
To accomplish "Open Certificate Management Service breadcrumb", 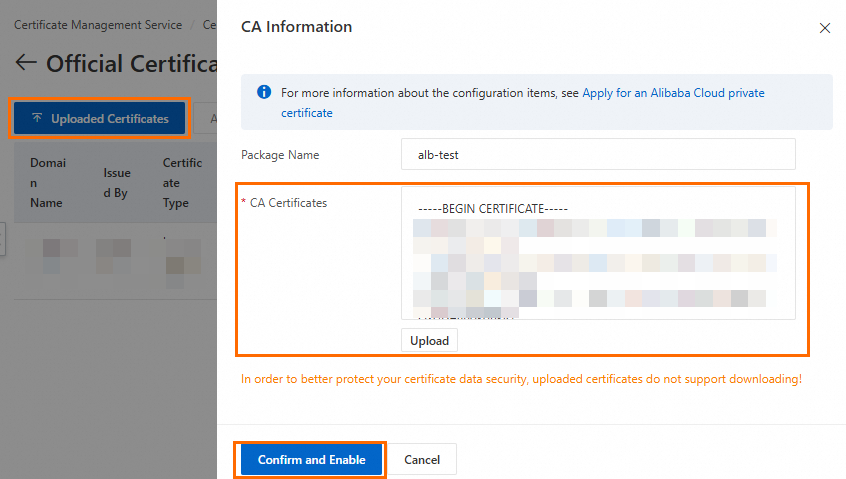I will (98, 25).
